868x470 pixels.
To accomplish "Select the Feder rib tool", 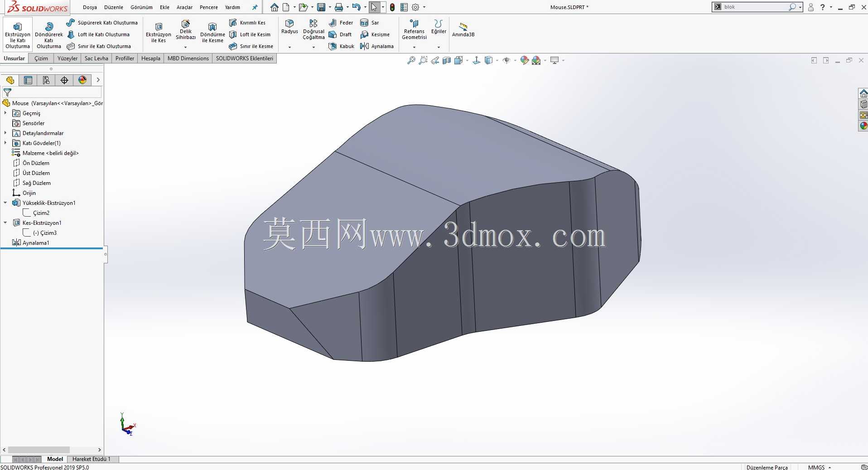I will tap(341, 23).
